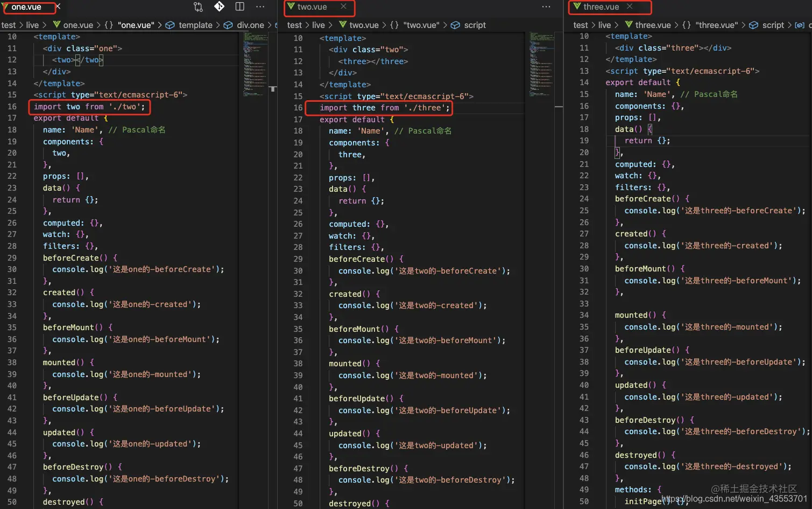812x509 pixels.
Task: Open the three.vue file breadcrumb
Action: pyautogui.click(x=653, y=25)
